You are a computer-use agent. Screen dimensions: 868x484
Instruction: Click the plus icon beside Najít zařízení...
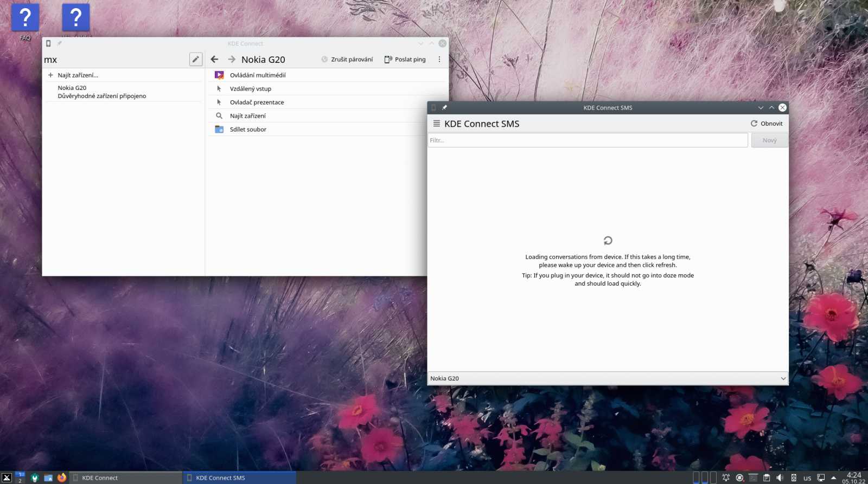click(x=50, y=75)
